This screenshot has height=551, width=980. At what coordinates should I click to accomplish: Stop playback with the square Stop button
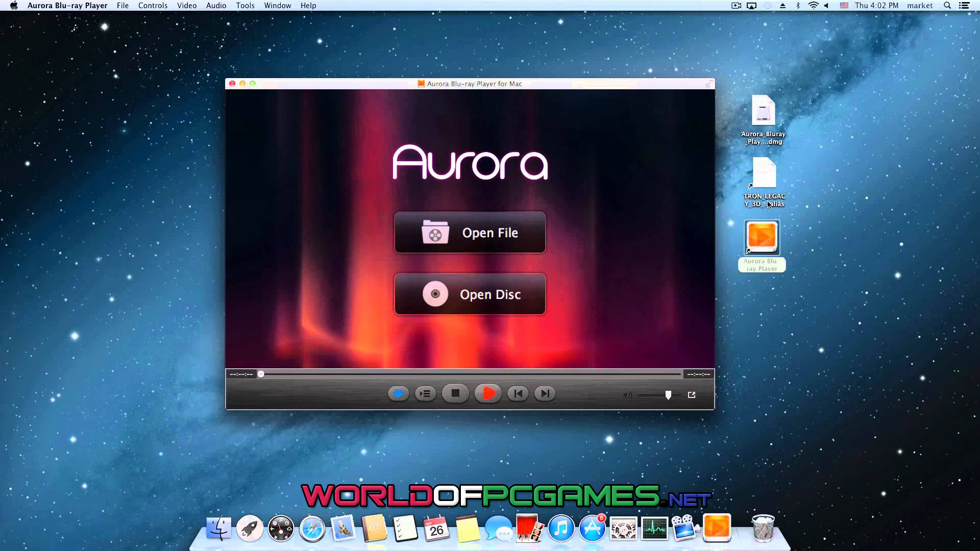455,393
